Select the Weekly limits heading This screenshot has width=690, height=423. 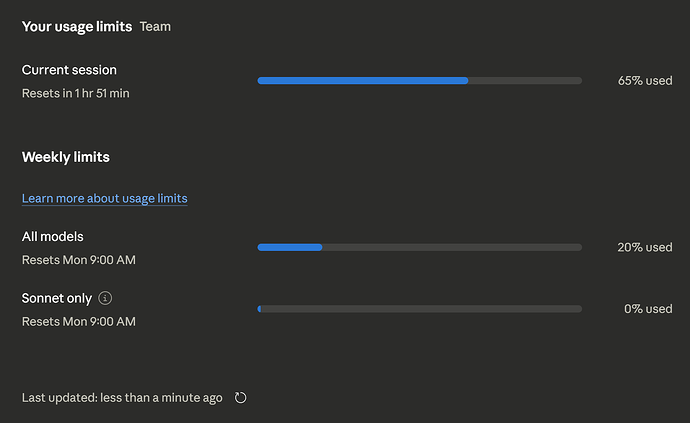[x=66, y=157]
